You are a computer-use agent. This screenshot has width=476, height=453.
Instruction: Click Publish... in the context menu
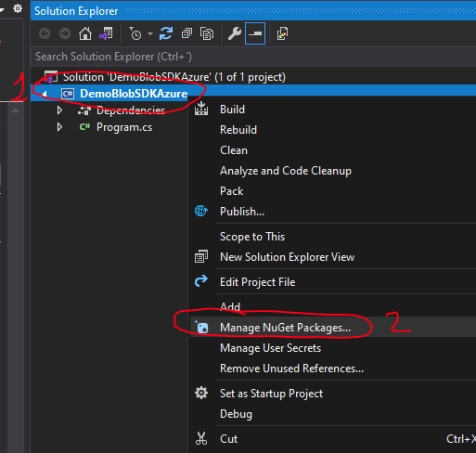(x=242, y=212)
